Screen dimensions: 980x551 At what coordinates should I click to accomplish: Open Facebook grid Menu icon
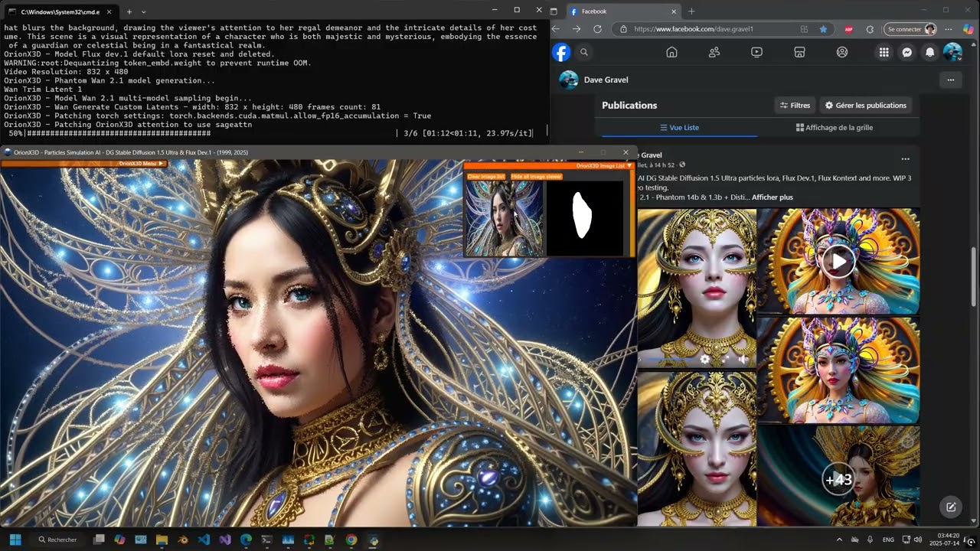click(884, 52)
